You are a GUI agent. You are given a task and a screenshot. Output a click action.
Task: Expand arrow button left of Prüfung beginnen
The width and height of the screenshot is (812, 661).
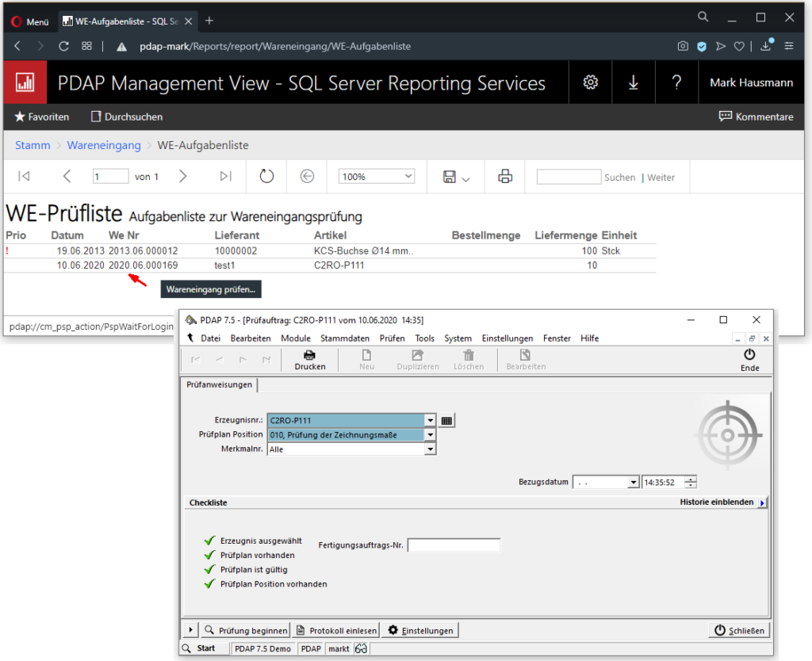(190, 630)
